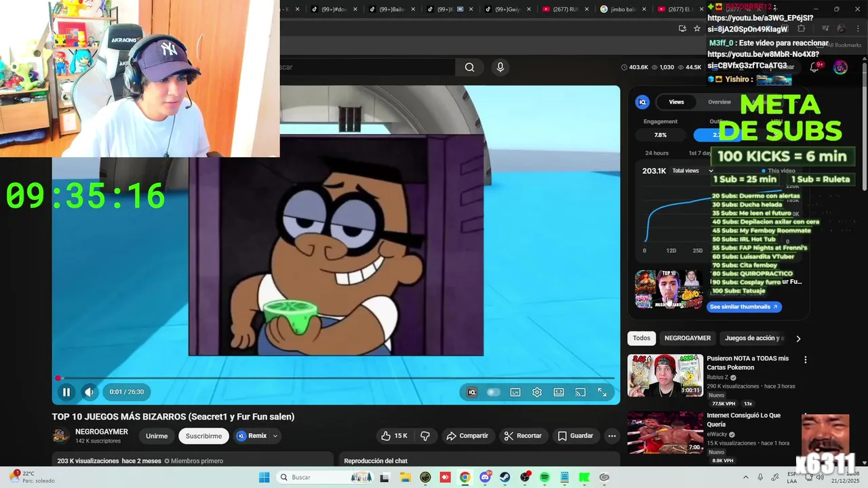Expand the Remix dropdown arrow
This screenshot has width=868, height=488.
point(275,436)
